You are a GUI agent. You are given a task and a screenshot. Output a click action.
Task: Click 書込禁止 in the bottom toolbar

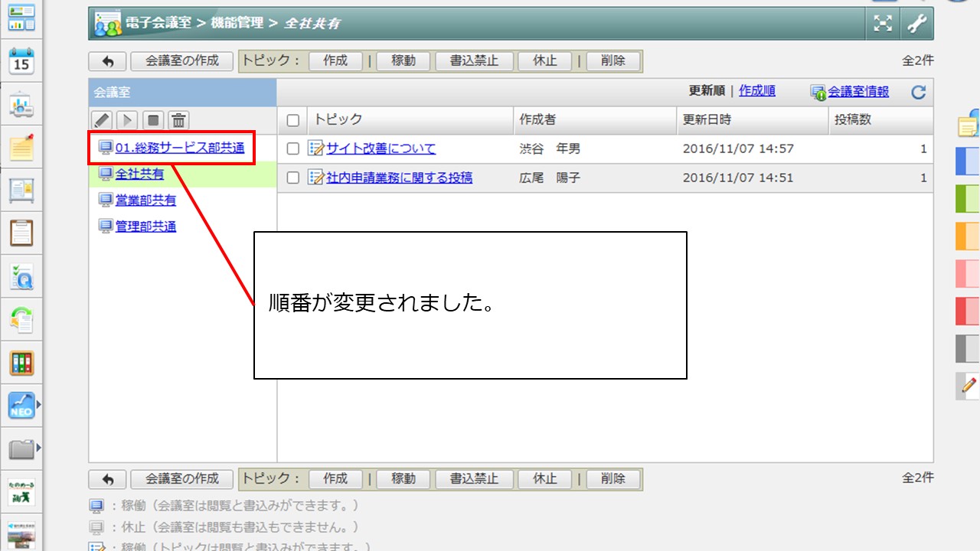(x=475, y=479)
